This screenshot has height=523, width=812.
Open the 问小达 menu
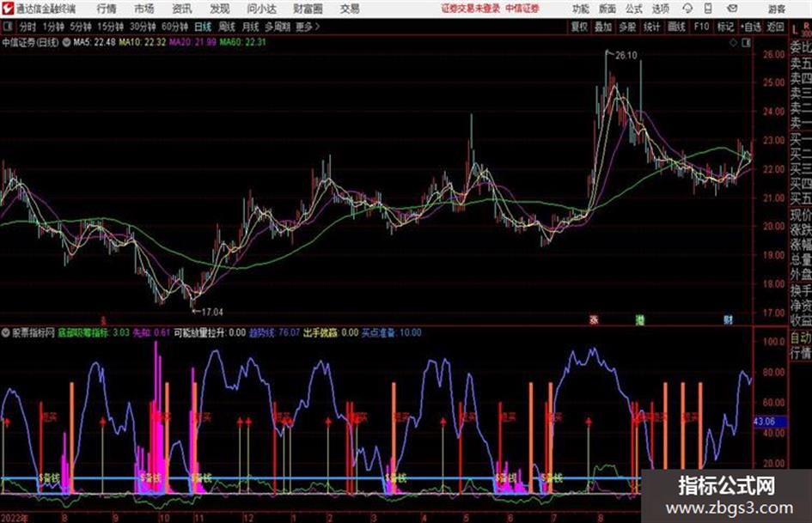click(x=261, y=9)
